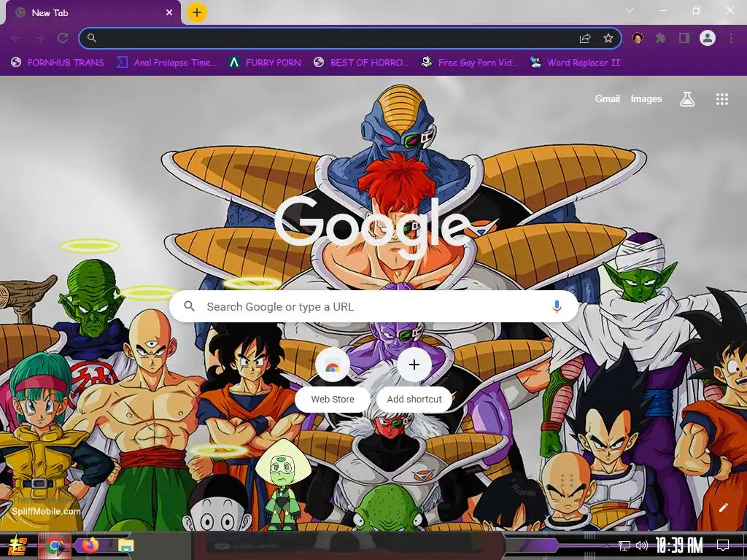This screenshot has height=560, width=747.
Task: Open Images link
Action: pos(646,98)
